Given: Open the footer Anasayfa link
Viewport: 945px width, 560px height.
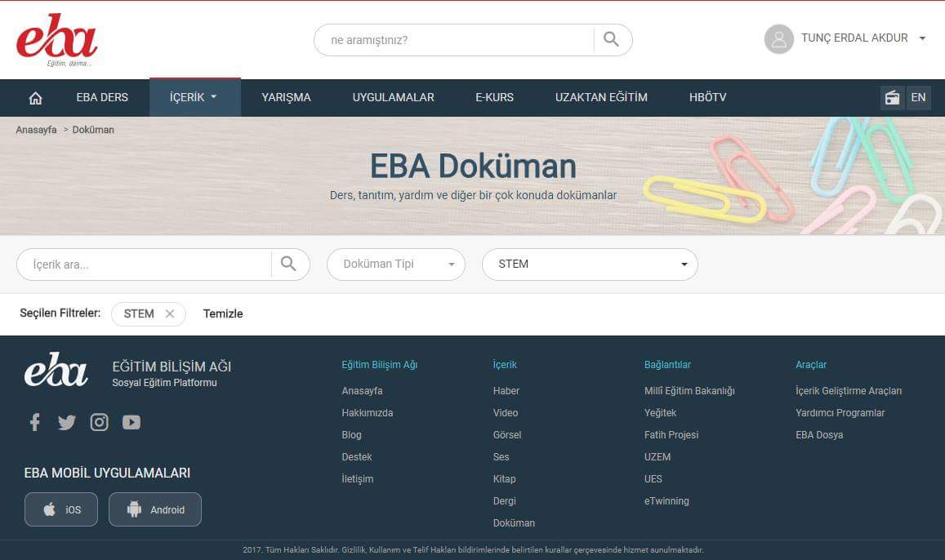Looking at the screenshot, I should click(x=362, y=391).
